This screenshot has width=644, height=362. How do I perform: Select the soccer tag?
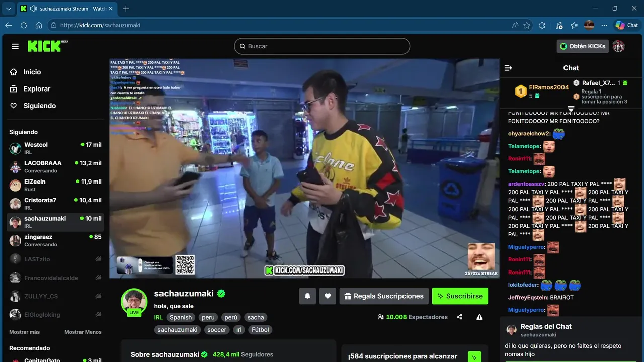(x=217, y=330)
